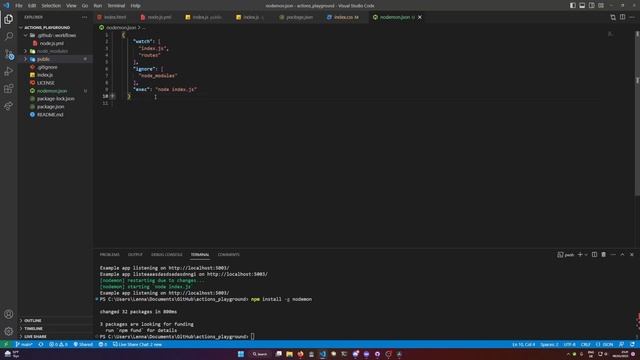The image size is (640, 360).
Task: Split the editor to the right
Action: (x=622, y=17)
